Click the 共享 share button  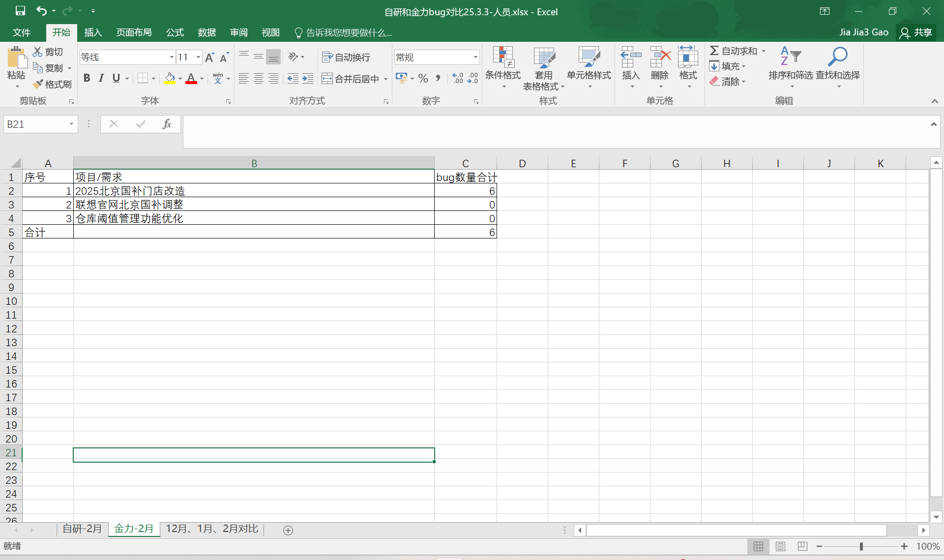coord(916,32)
